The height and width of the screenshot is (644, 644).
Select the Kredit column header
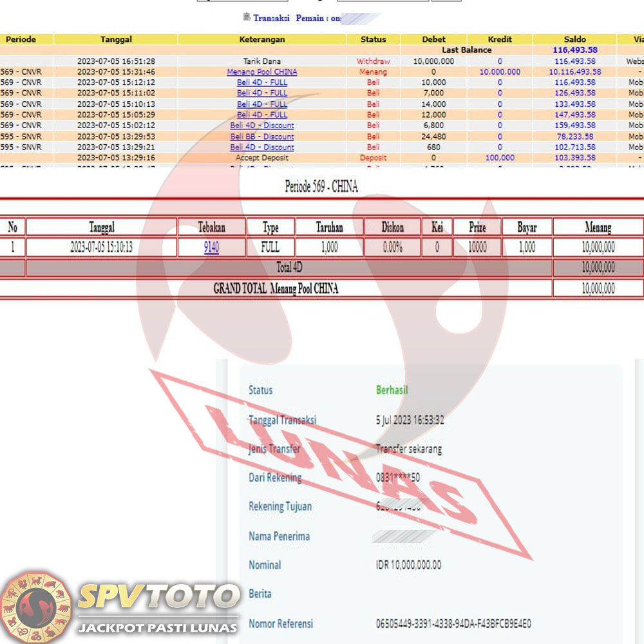click(x=500, y=39)
